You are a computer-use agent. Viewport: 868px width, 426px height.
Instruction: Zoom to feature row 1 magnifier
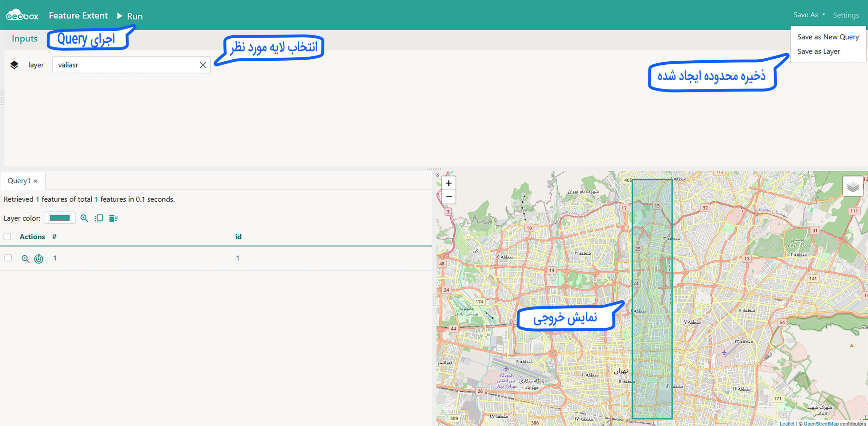25,259
